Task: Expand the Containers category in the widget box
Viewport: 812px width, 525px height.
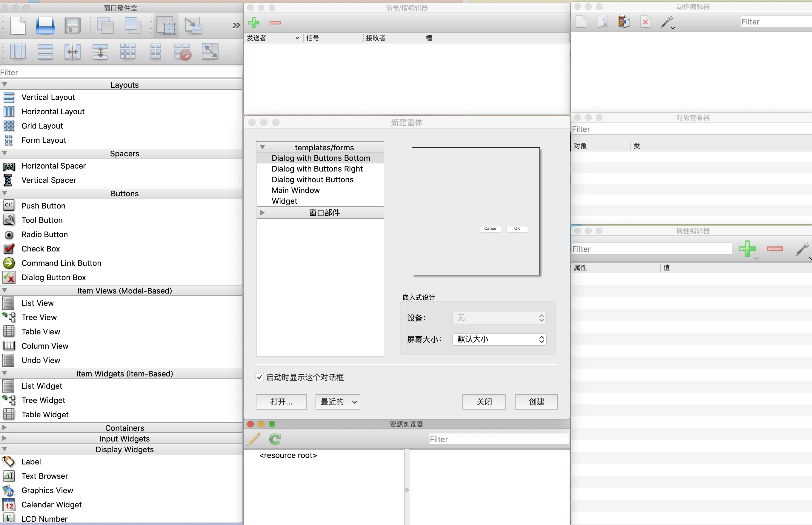Action: (x=4, y=427)
